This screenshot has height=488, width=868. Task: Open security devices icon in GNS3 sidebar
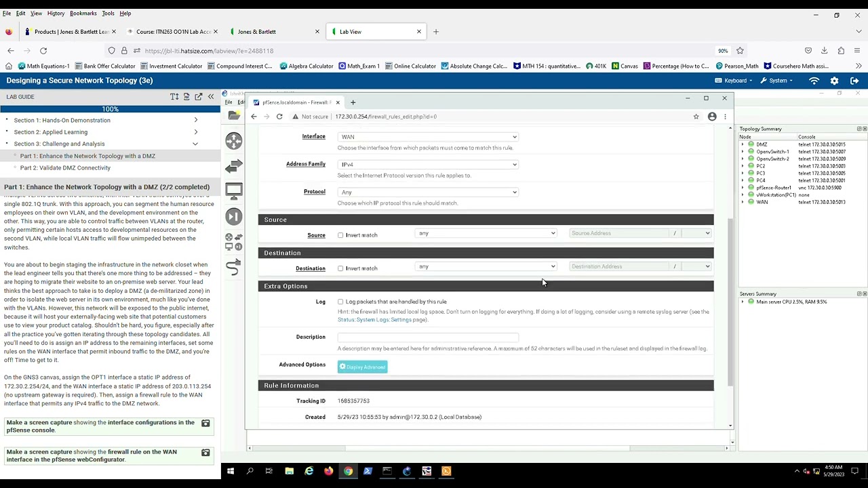234,216
